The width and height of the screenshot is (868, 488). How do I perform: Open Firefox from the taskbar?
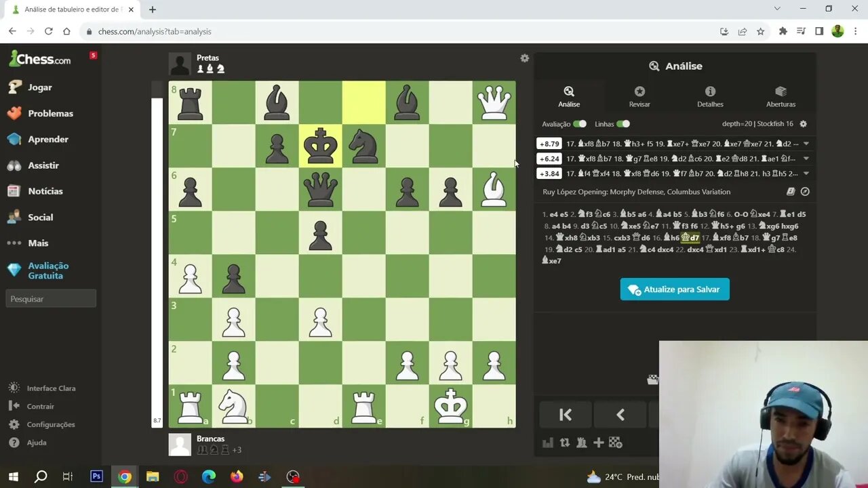(x=236, y=476)
